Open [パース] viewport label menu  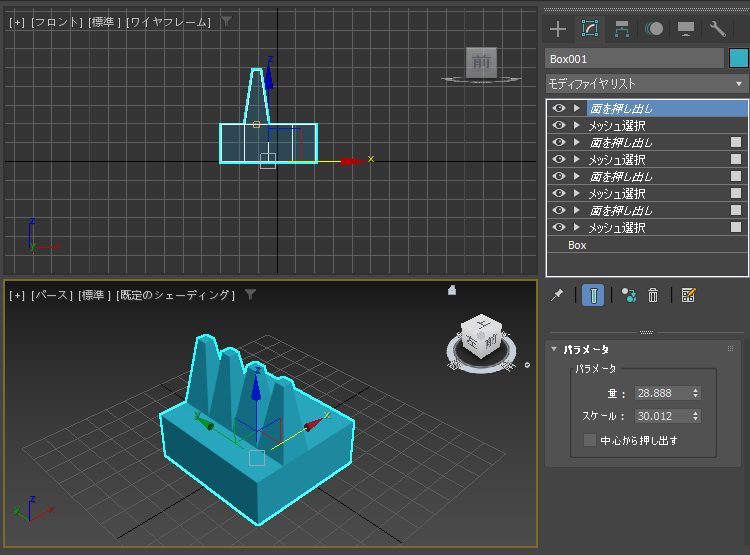[x=52, y=295]
